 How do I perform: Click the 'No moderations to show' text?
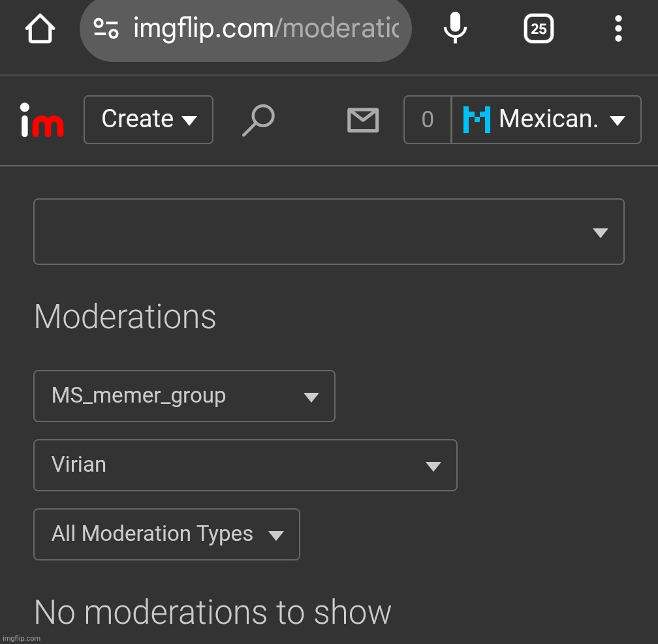212,612
